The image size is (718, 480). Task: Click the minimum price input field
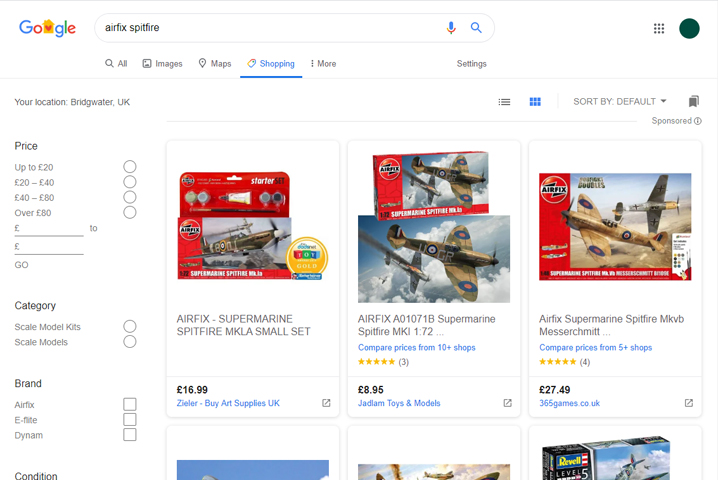point(49,229)
